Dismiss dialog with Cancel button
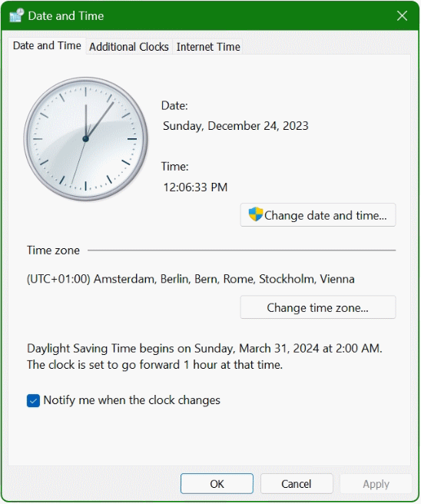The image size is (421, 504). [297, 483]
